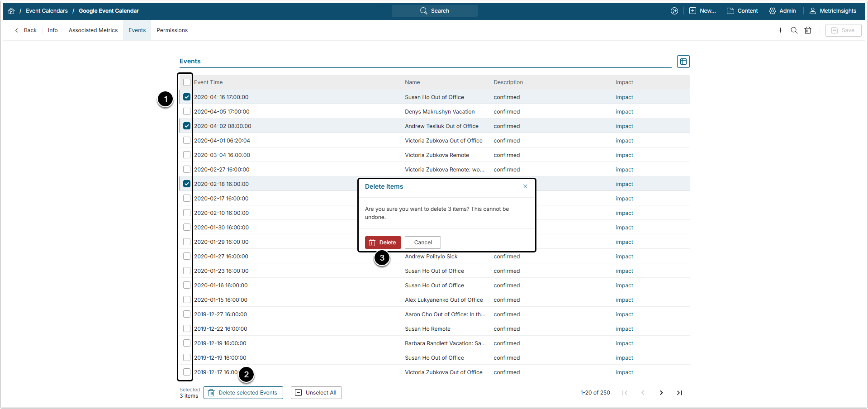This screenshot has width=868, height=409.
Task: Expand the MetricInsights user menu
Action: coord(833,11)
